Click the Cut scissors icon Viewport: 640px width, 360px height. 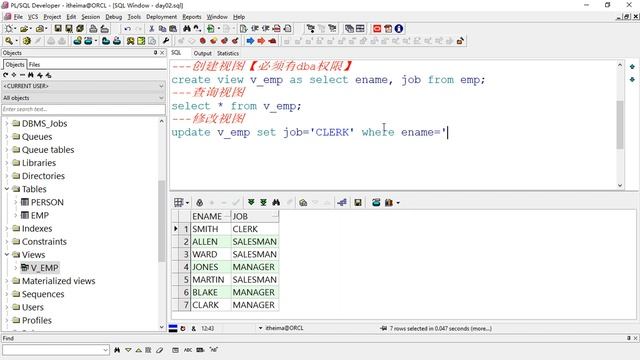point(151,29)
